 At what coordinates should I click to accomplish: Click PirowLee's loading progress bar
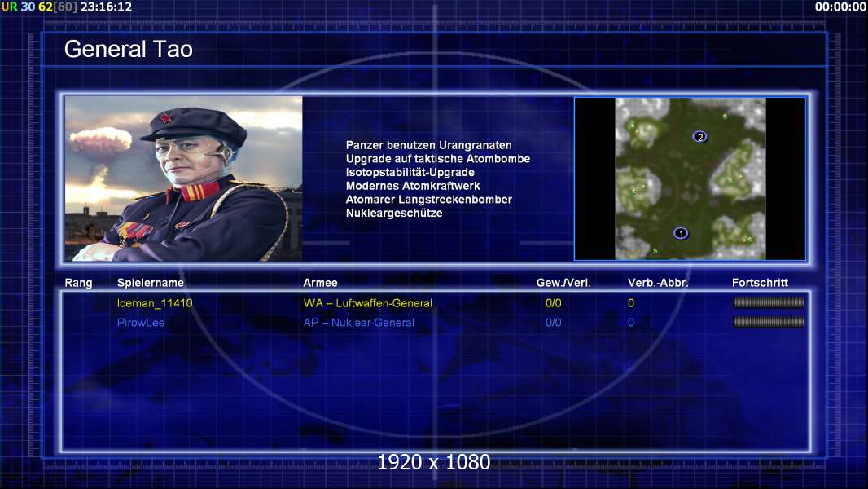coord(769,322)
